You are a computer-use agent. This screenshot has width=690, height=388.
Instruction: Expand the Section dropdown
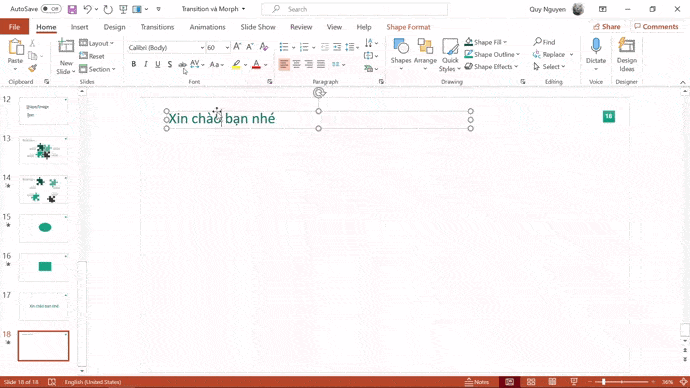coord(97,69)
